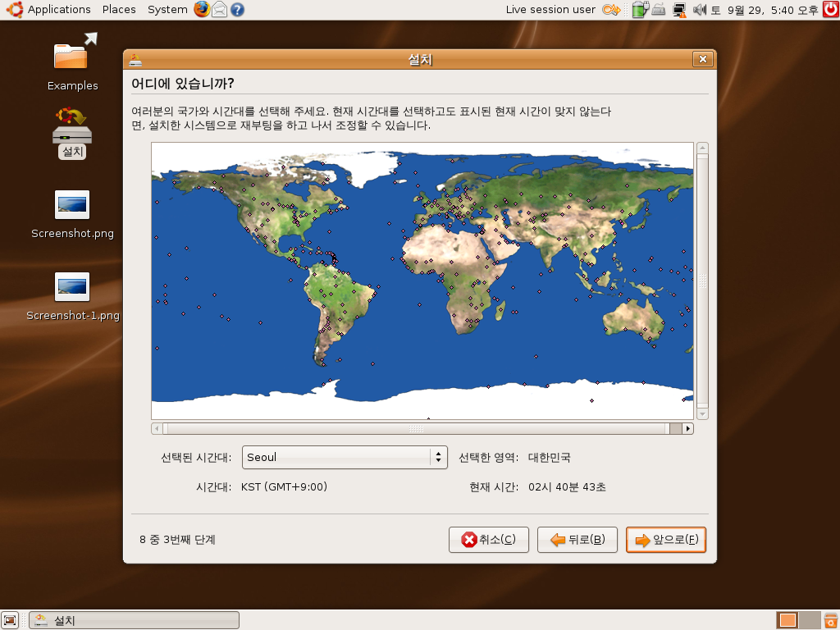The image size is (840, 630).
Task: Open the Trash icon in bottom panel
Action: [x=830, y=620]
